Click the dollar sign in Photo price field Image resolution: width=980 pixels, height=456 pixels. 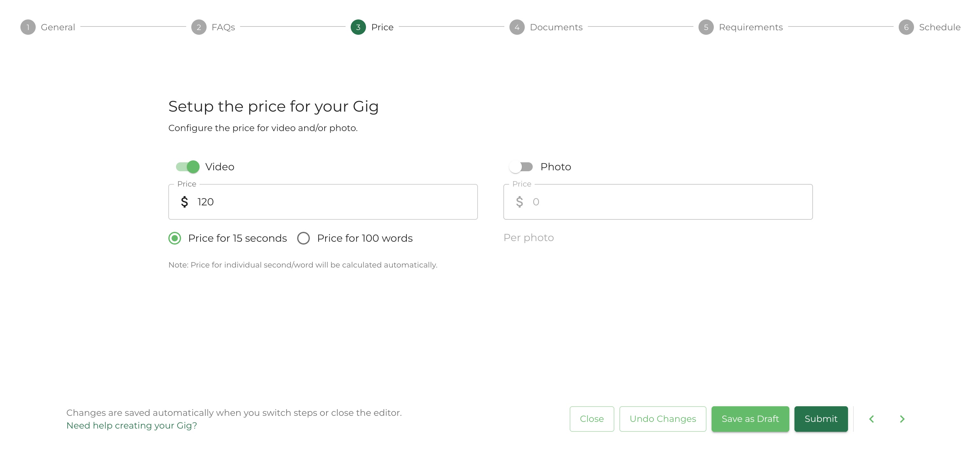tap(519, 202)
